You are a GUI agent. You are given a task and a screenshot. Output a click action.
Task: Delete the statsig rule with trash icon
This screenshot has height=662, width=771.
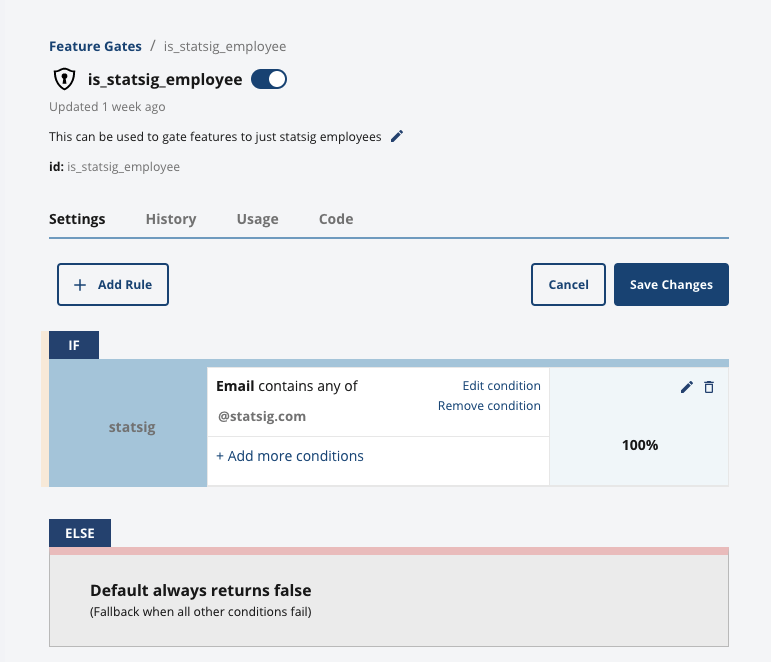pos(709,387)
